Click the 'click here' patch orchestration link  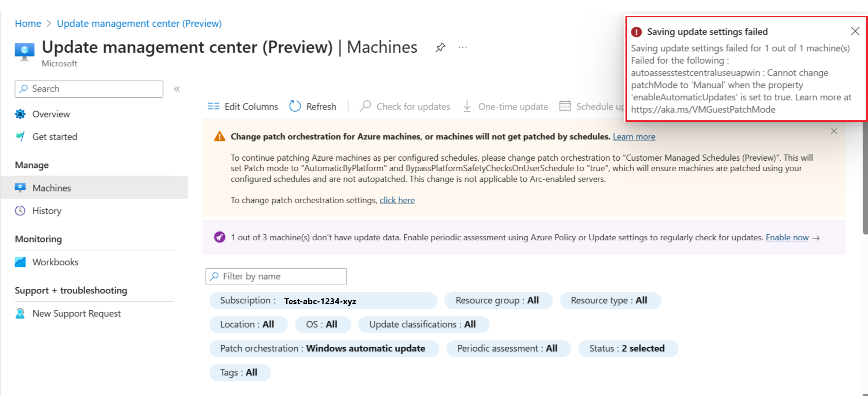(397, 200)
